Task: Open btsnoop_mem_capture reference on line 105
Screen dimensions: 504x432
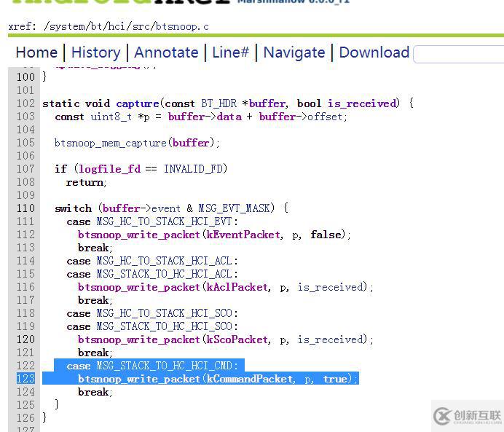Action: coord(110,143)
